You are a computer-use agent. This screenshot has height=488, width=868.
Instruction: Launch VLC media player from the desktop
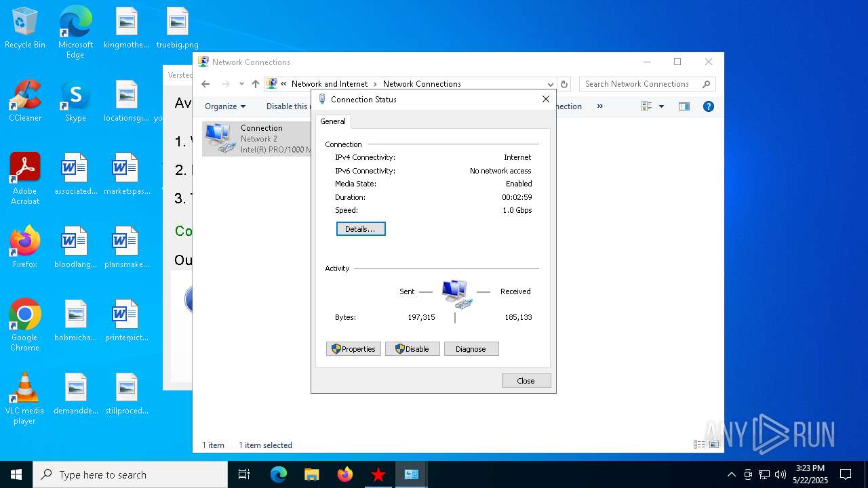[x=25, y=399]
